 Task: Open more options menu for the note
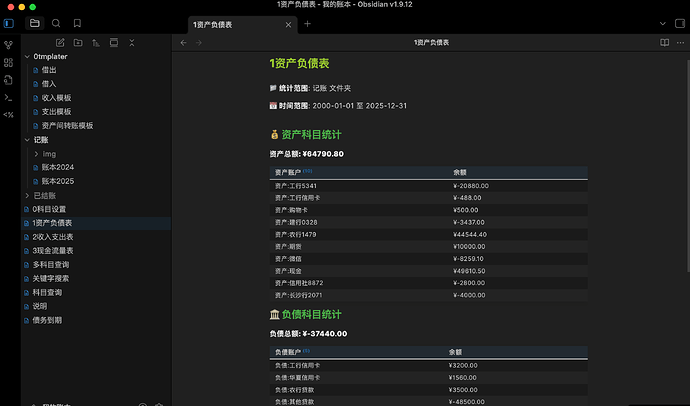click(681, 43)
